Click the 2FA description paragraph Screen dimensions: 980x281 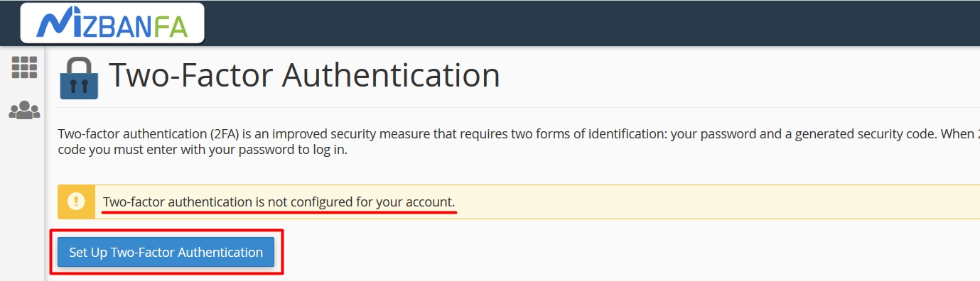pyautogui.click(x=519, y=142)
